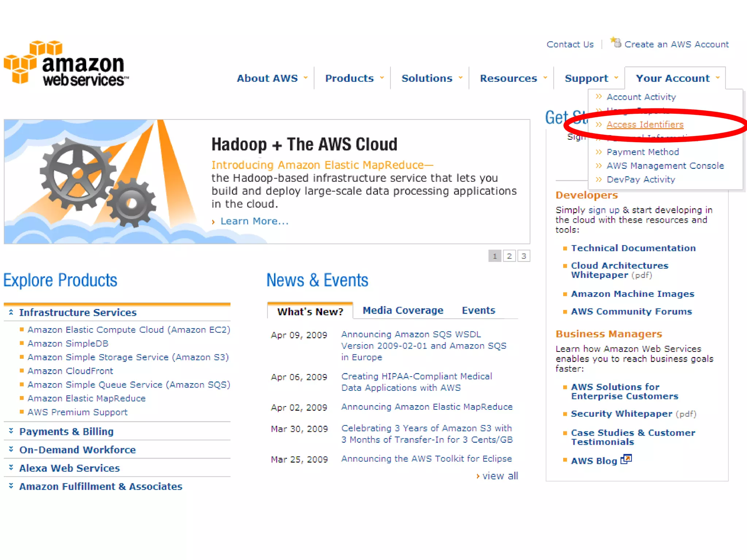The image size is (747, 560).
Task: Switch to the What's New? tab
Action: (x=310, y=311)
